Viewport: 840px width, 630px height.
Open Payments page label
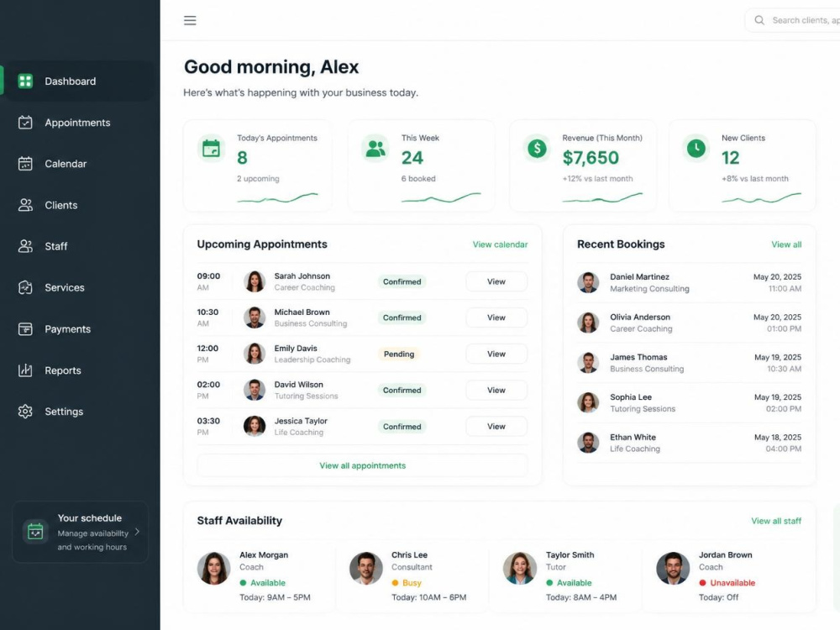click(x=67, y=329)
